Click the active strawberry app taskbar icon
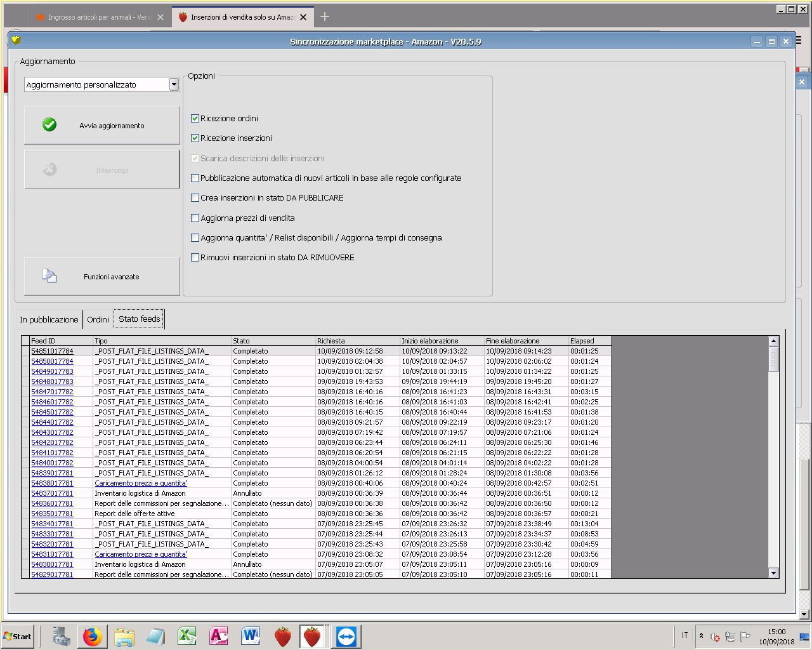This screenshot has height=650, width=812. 312,637
